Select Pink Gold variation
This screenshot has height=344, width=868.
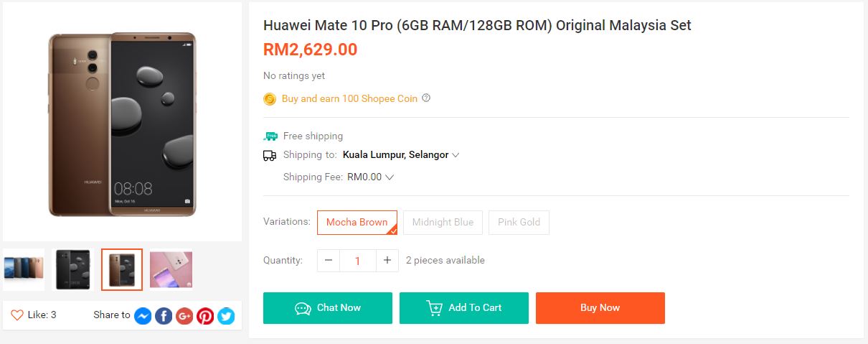pos(519,223)
